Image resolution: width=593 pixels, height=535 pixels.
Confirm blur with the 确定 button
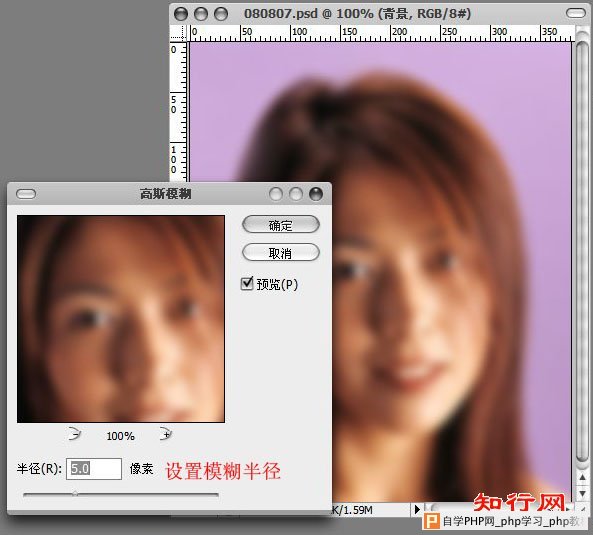coord(281,225)
